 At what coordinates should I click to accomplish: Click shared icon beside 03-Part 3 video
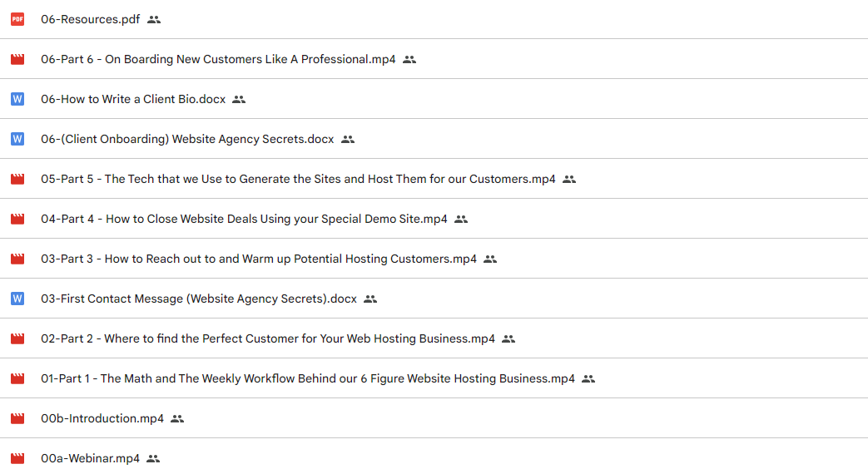(x=490, y=259)
